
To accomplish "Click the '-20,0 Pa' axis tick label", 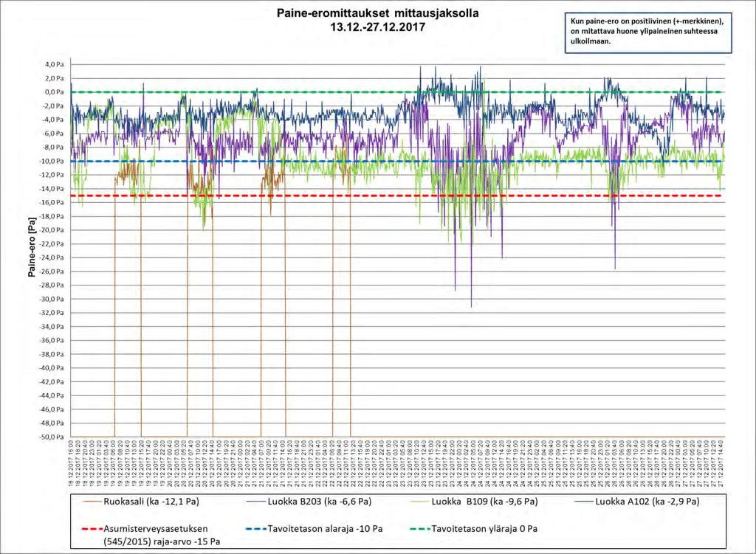I will [x=51, y=230].
